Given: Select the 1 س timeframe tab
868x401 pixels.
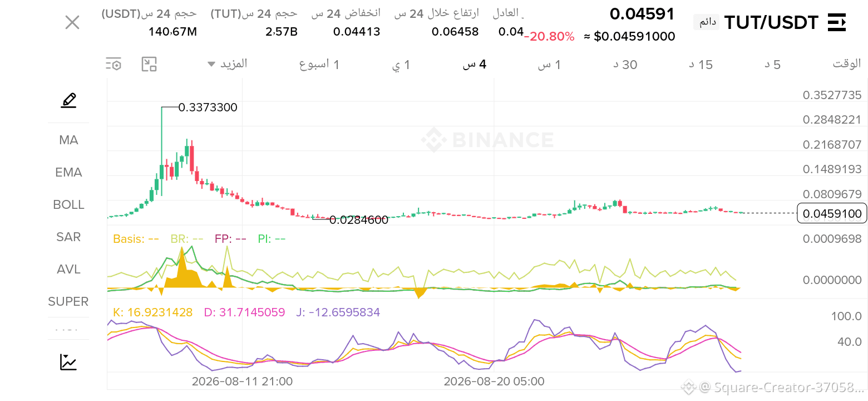Looking at the screenshot, I should point(549,65).
